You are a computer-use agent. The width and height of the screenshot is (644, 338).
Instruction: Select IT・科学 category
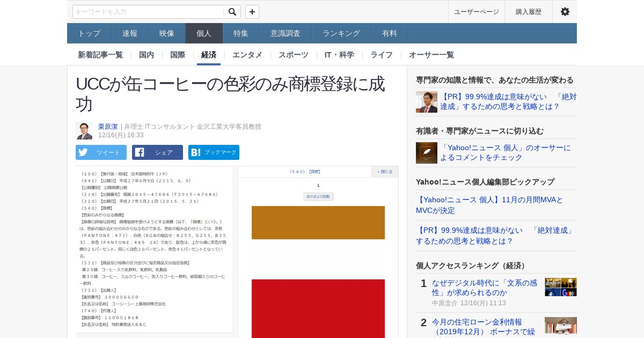pos(339,55)
